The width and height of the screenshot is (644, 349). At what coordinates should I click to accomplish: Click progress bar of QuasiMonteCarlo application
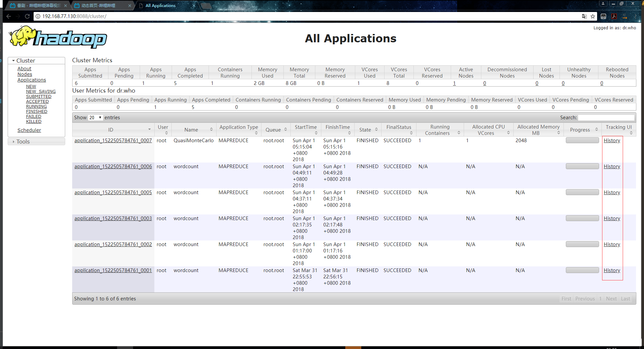pos(582,140)
